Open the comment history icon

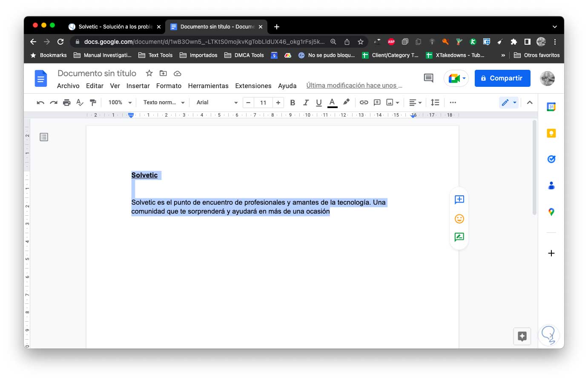[x=429, y=78]
